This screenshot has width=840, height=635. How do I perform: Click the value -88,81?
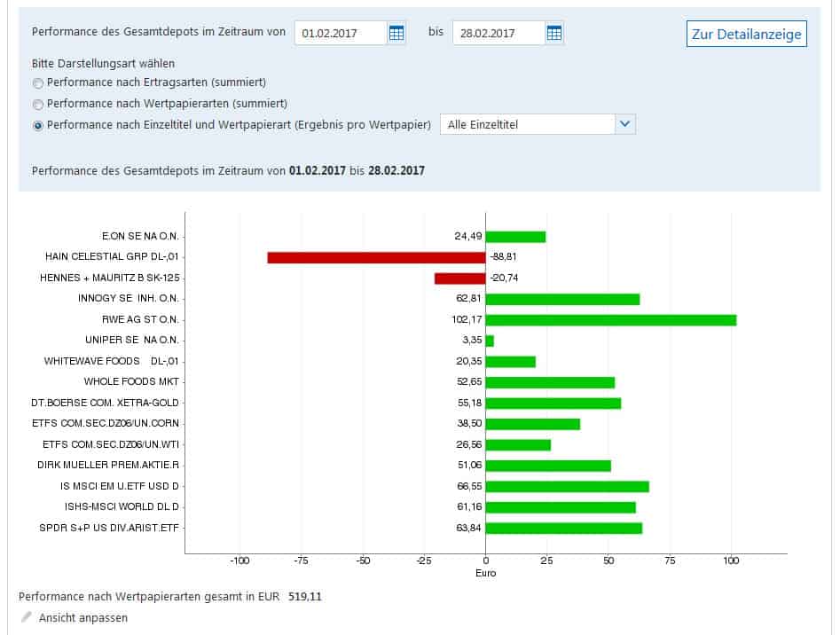pyautogui.click(x=504, y=257)
